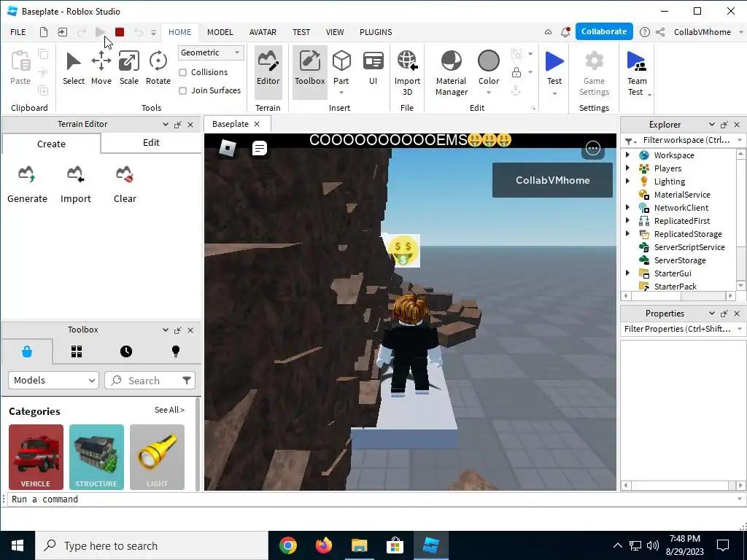This screenshot has width=747, height=560.
Task: Open the Toolbox Marketplace bag tab
Action: [x=27, y=351]
